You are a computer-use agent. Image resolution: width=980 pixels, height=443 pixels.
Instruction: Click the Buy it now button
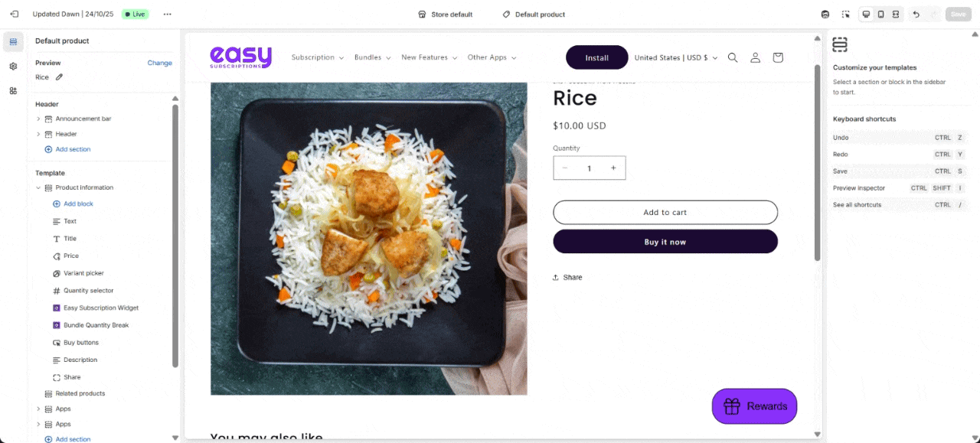pyautogui.click(x=665, y=242)
